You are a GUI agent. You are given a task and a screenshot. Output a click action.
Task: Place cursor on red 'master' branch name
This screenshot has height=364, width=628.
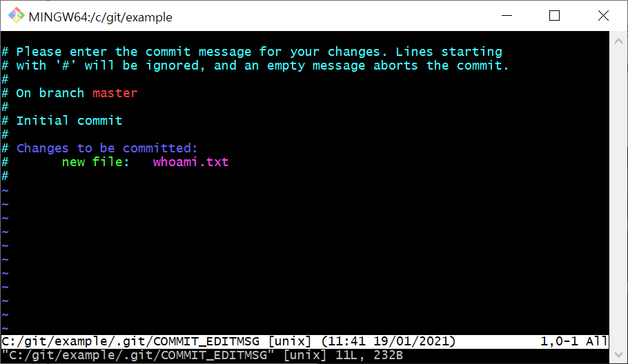[x=115, y=93]
